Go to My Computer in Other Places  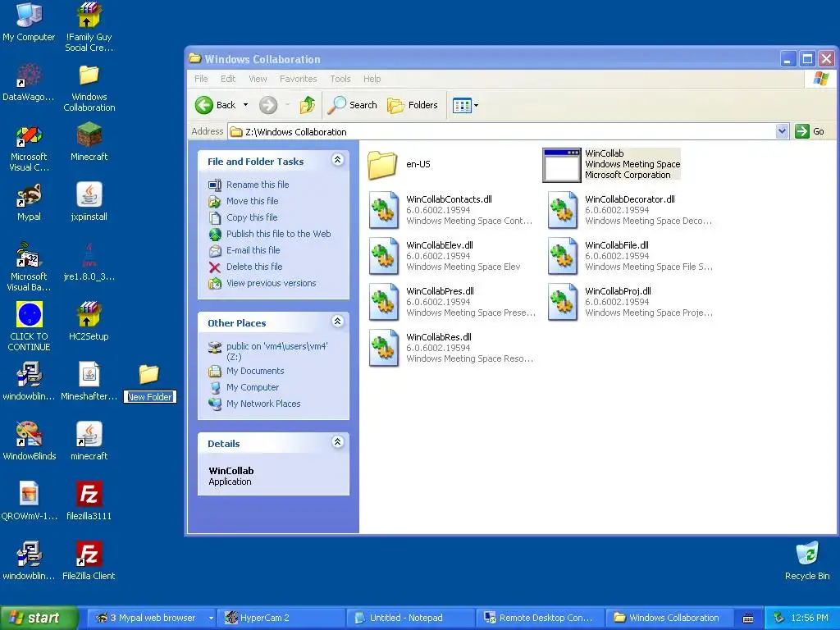[x=253, y=387]
